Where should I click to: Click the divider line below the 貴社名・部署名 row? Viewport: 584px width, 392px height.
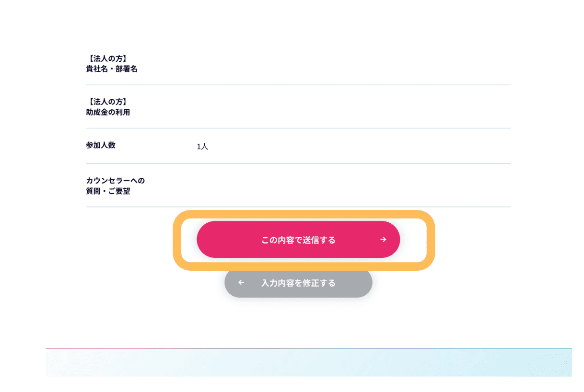coord(298,85)
